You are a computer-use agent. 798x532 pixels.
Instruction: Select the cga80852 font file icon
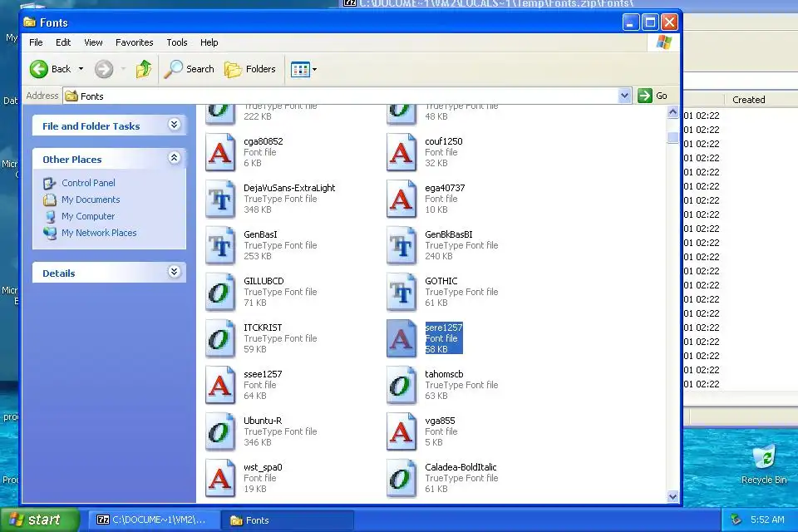(x=219, y=152)
